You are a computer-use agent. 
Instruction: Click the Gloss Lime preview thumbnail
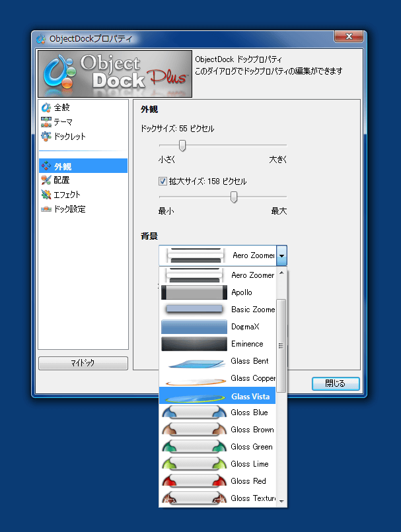tap(194, 464)
